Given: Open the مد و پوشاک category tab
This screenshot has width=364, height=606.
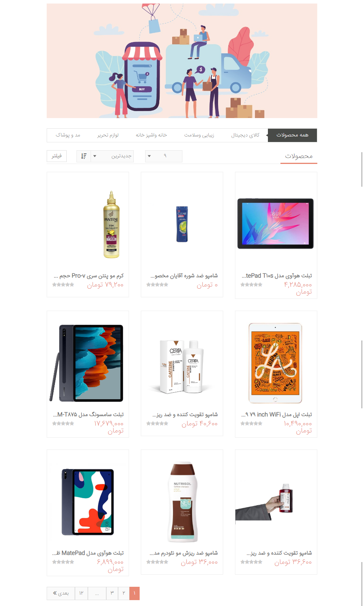Looking at the screenshot, I should 68,135.
